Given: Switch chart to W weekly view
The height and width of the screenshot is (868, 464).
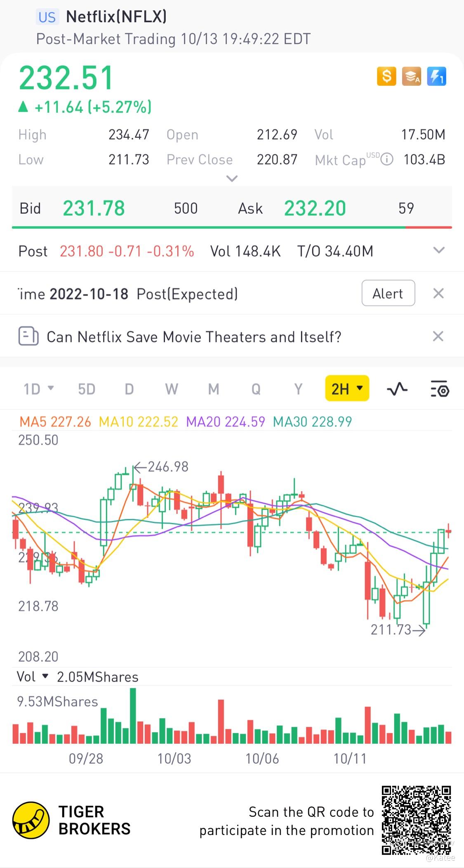Looking at the screenshot, I should pos(172,389).
